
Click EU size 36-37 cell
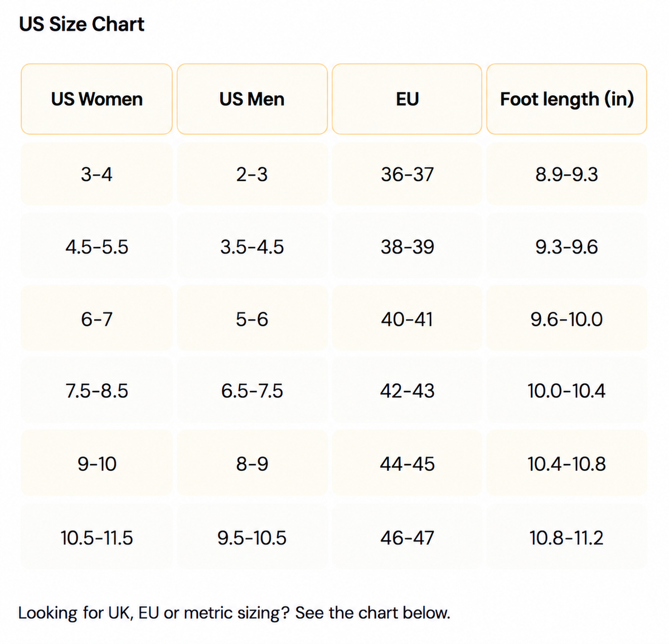click(407, 174)
